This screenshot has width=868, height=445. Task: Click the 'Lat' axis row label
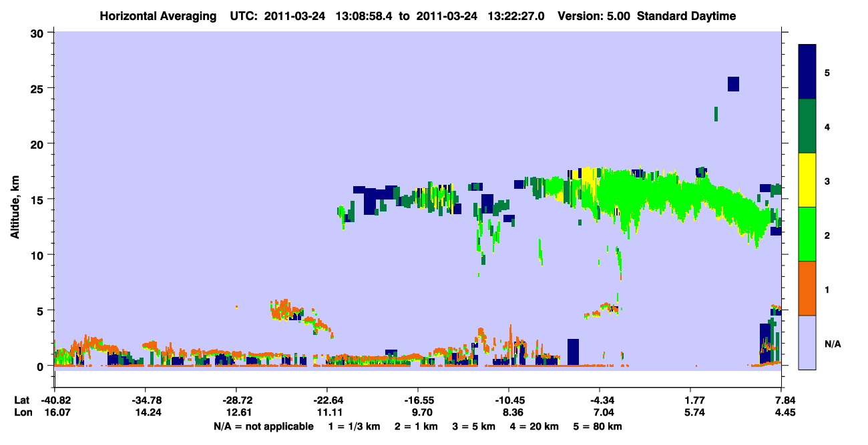[x=22, y=400]
